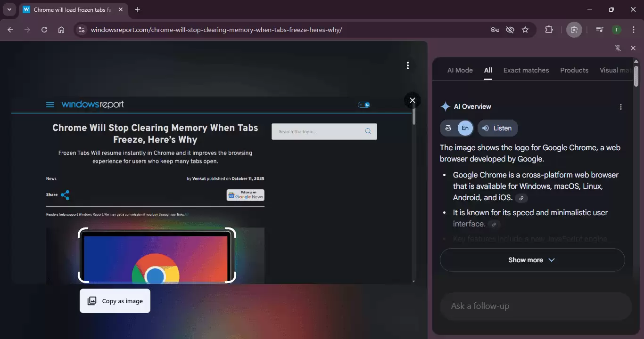
Task: Bookmark this page with the star icon
Action: coord(525,30)
